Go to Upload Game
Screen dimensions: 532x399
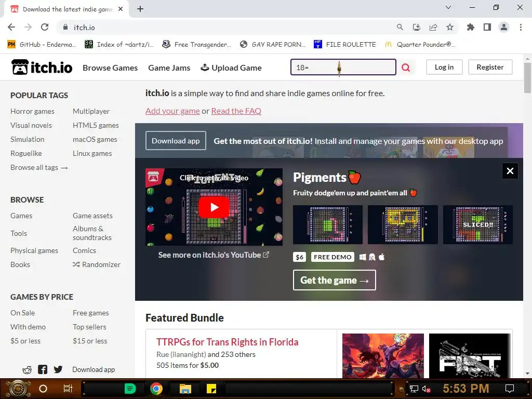click(x=231, y=68)
